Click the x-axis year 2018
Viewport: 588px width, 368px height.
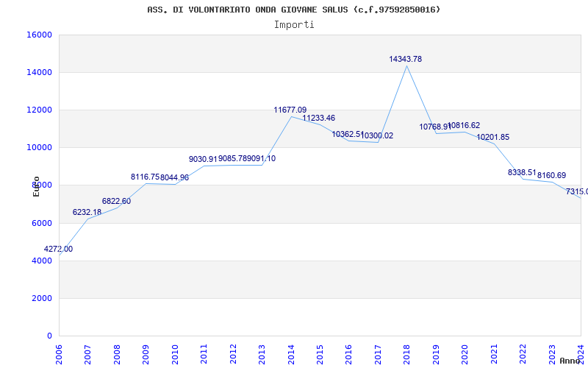pyautogui.click(x=407, y=354)
